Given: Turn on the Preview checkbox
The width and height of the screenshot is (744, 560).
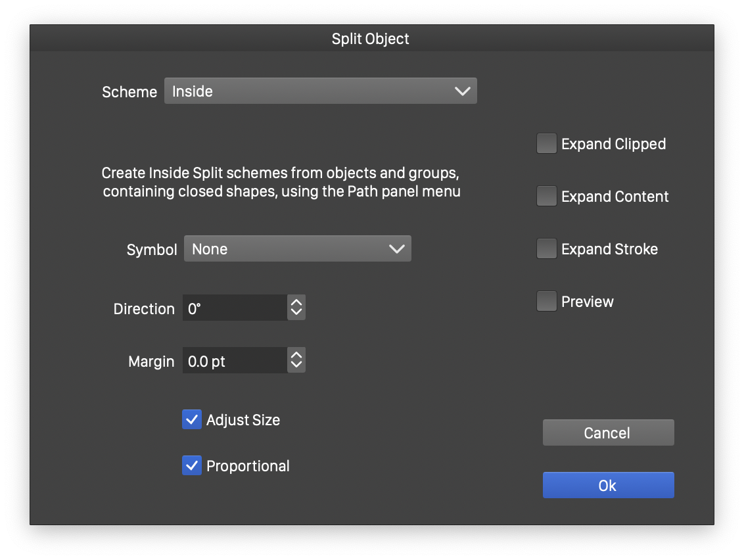Looking at the screenshot, I should tap(547, 302).
